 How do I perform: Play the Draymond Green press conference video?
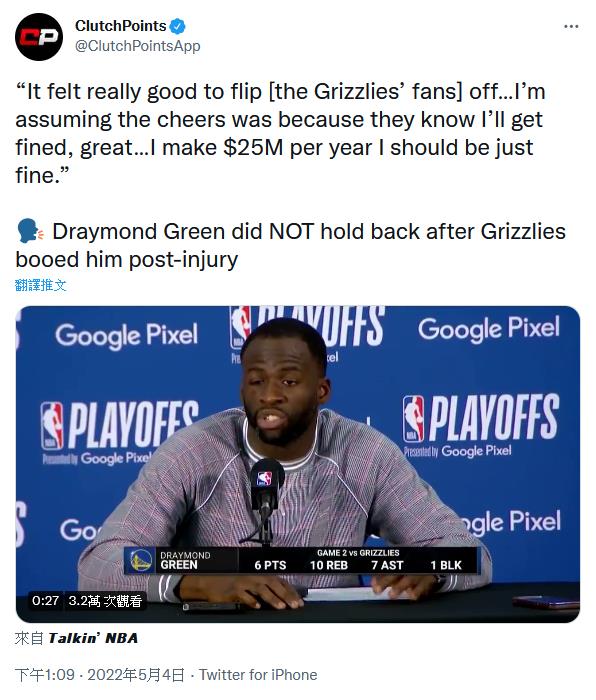[x=298, y=464]
